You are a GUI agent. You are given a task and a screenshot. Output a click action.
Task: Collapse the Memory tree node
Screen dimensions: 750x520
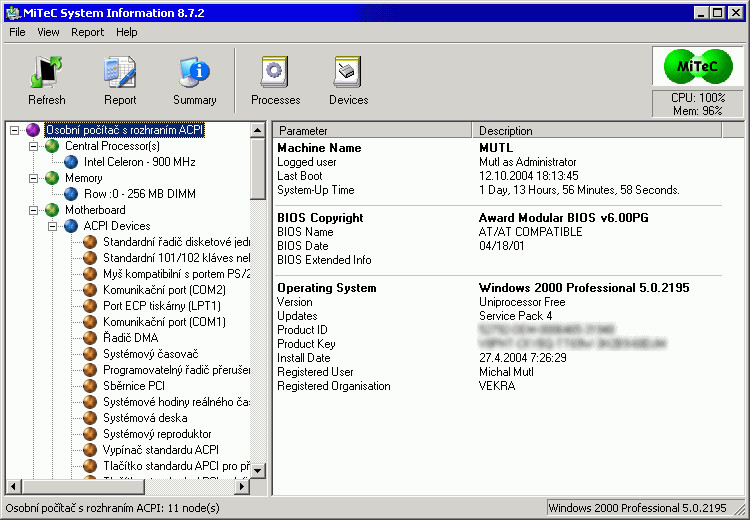click(x=33, y=178)
